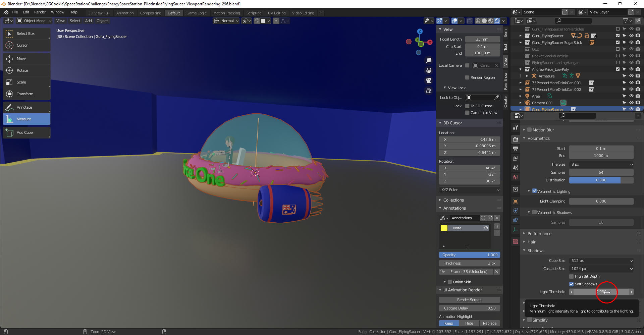Pick the Scale tool

tap(27, 82)
